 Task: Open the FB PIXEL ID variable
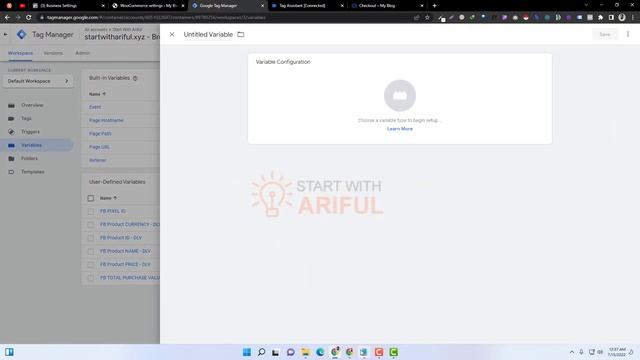coord(113,211)
